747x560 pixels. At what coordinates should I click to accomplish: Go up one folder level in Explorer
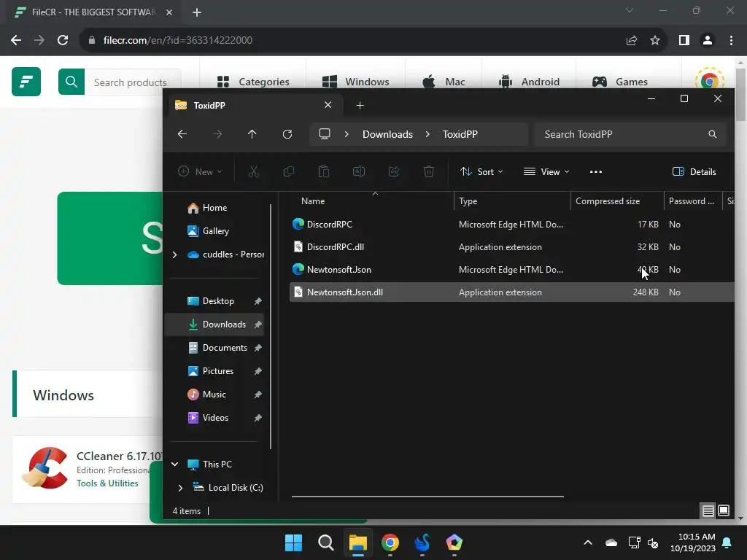point(252,134)
